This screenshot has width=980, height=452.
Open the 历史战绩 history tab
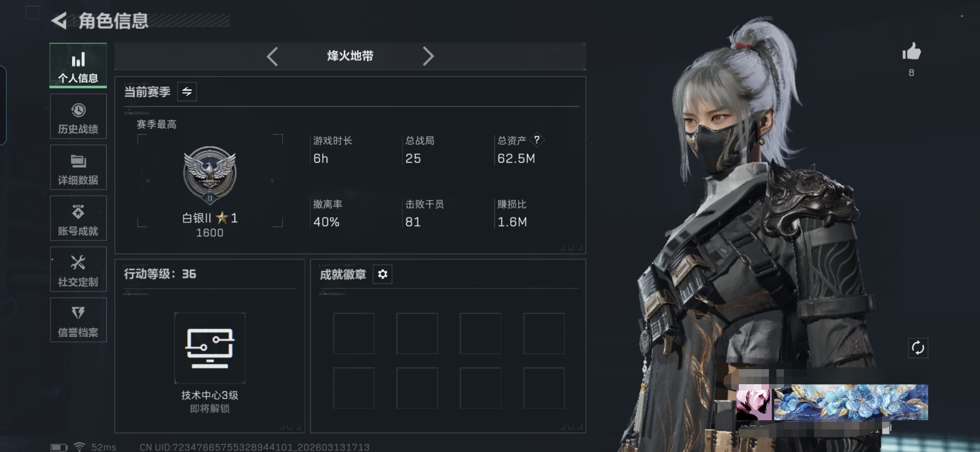pos(78,116)
